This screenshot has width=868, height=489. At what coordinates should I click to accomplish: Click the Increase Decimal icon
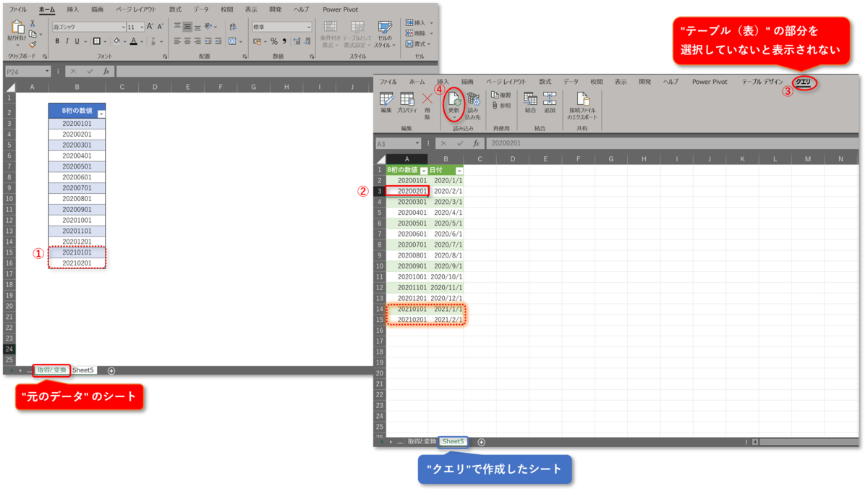click(x=297, y=41)
